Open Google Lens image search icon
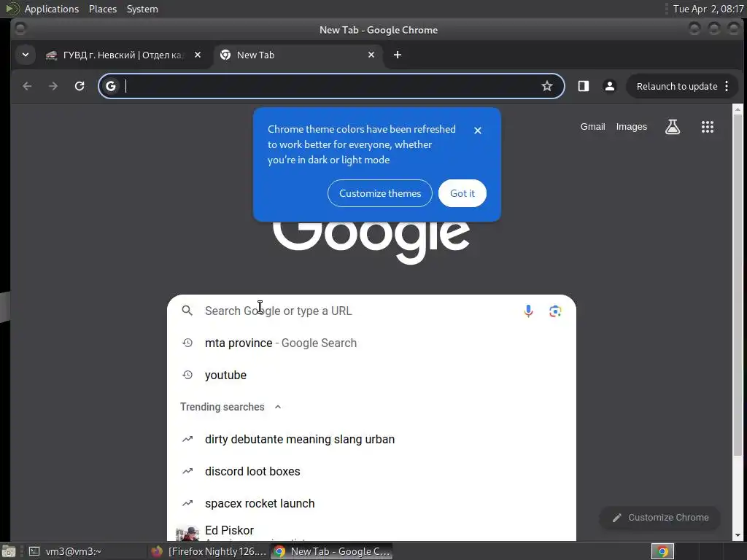Viewport: 747px width, 560px height. click(x=555, y=311)
